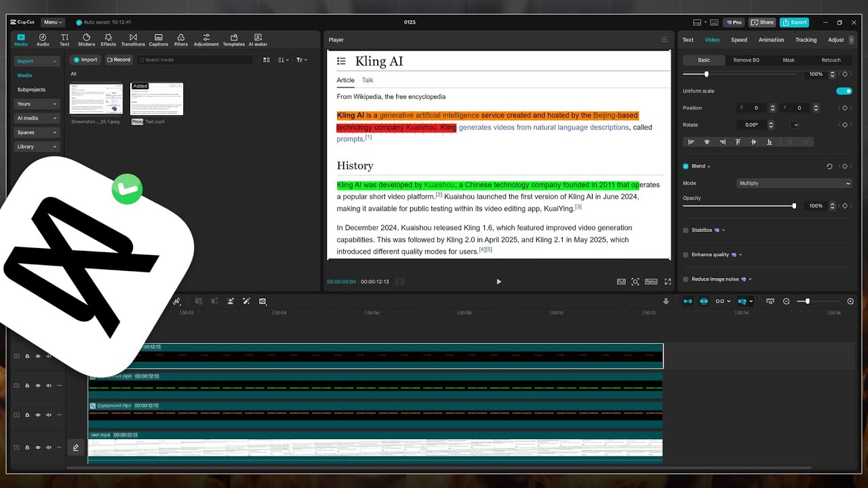This screenshot has height=488, width=868.
Task: Open the Adjustment panel icon
Action: point(206,40)
